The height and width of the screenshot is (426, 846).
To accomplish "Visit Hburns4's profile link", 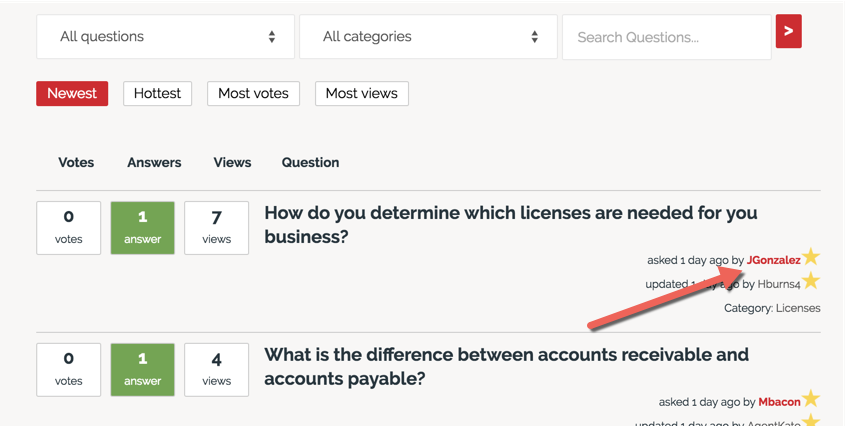I will coord(779,284).
